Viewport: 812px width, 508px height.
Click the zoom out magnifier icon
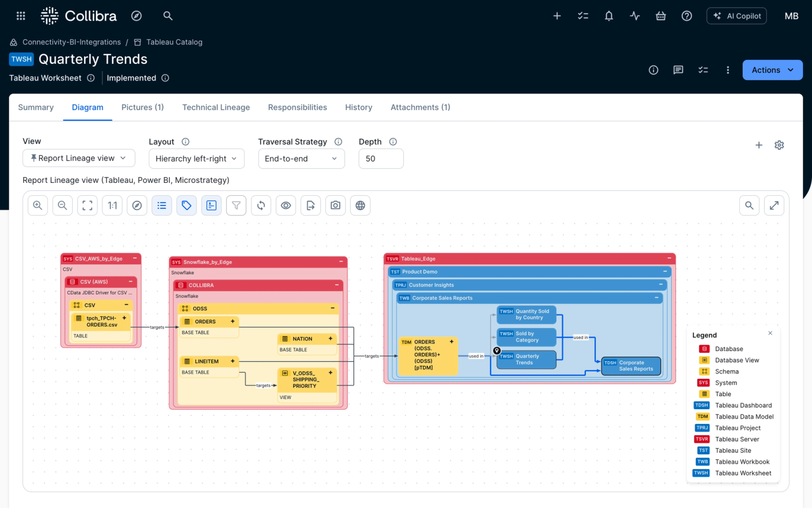click(x=63, y=205)
